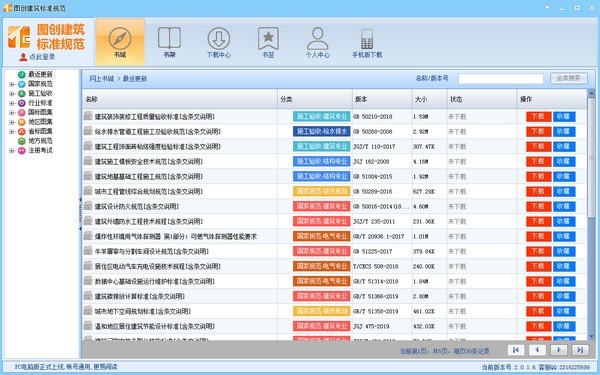Click 收藏 for 建筑设计防火规范 row
The height and width of the screenshot is (375, 600).
pyautogui.click(x=564, y=207)
